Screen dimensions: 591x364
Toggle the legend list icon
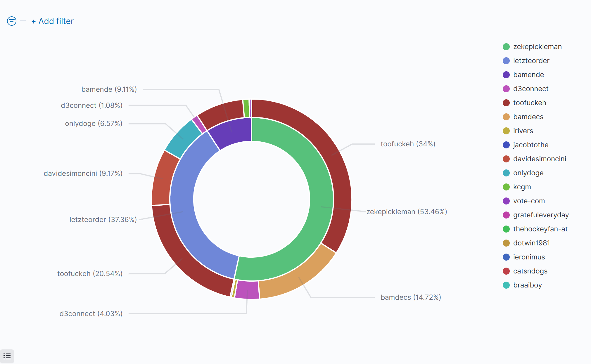coord(7,356)
